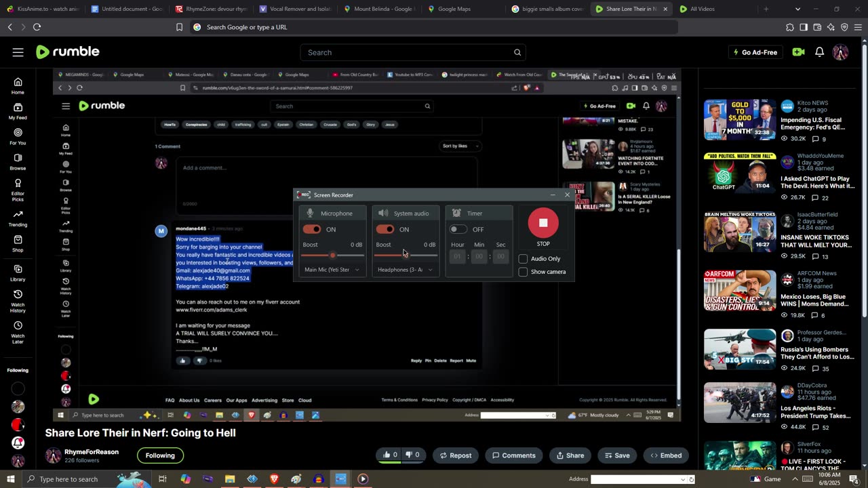Open the profile avatar menu in Rumble header
The height and width of the screenshot is (488, 868).
click(840, 52)
